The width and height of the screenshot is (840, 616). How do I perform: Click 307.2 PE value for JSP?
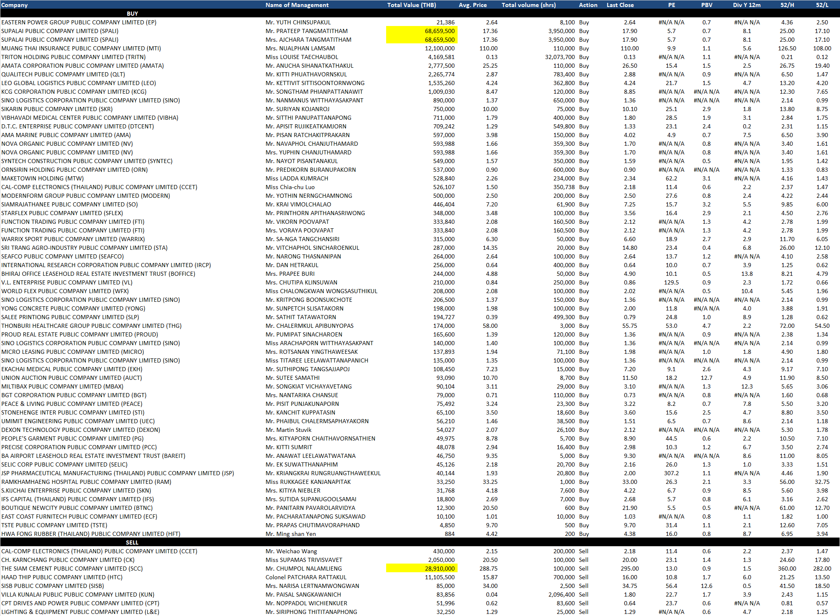(672, 473)
